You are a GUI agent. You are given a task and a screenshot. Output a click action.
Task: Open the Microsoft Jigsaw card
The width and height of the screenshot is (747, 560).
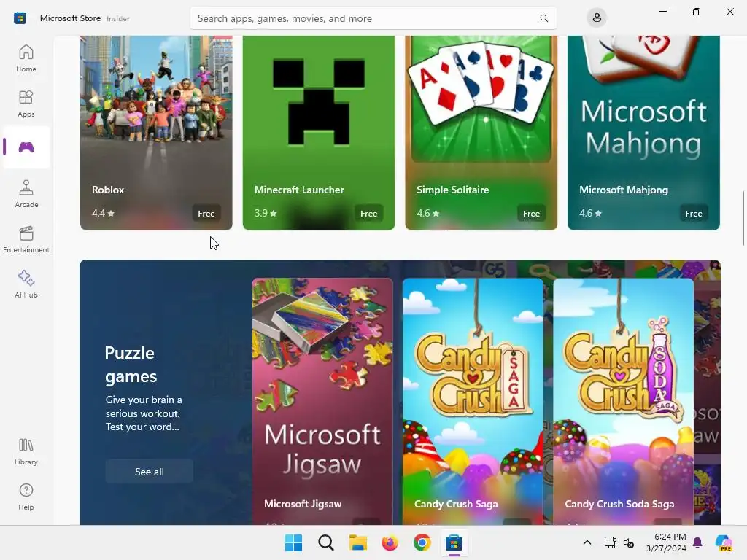pyautogui.click(x=322, y=402)
